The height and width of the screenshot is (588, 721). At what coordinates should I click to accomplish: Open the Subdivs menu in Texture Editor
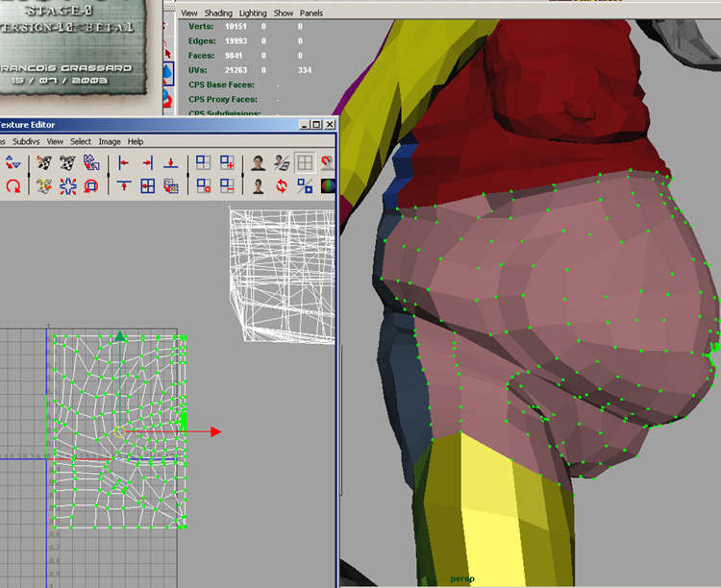[26, 141]
